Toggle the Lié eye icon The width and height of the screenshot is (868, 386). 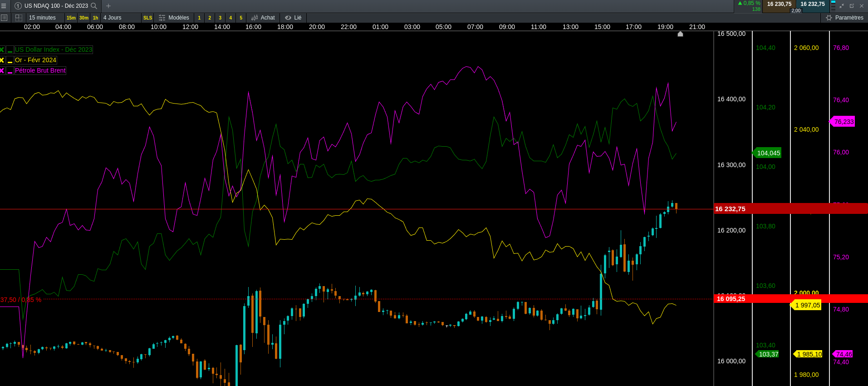click(288, 18)
